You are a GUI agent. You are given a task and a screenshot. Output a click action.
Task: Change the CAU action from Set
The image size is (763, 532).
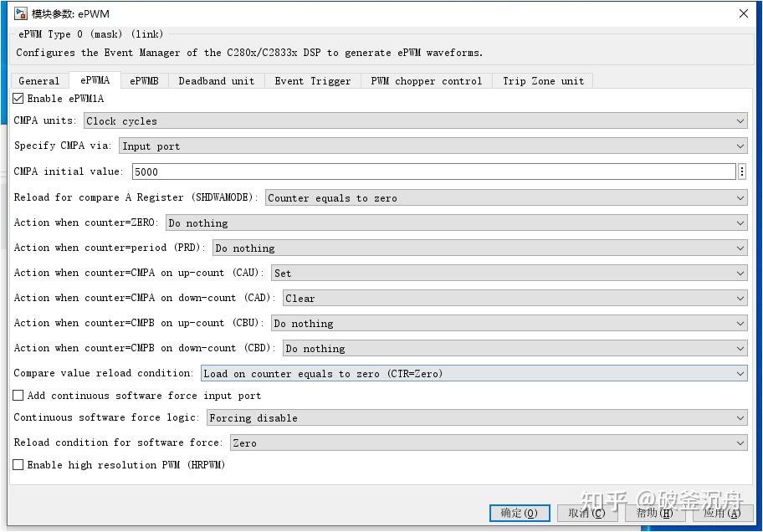(x=740, y=273)
